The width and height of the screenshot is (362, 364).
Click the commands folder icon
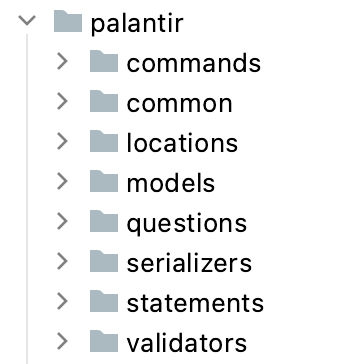pos(104,61)
